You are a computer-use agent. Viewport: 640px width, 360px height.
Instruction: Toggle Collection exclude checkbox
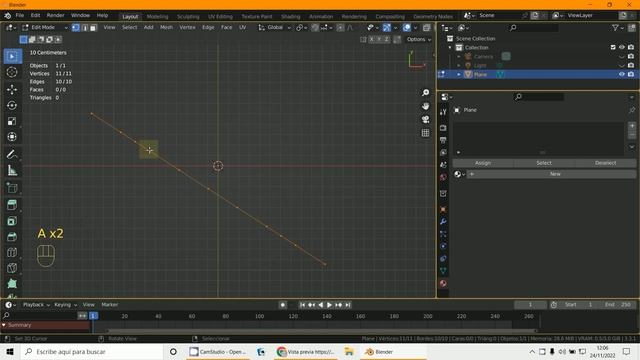[613, 47]
